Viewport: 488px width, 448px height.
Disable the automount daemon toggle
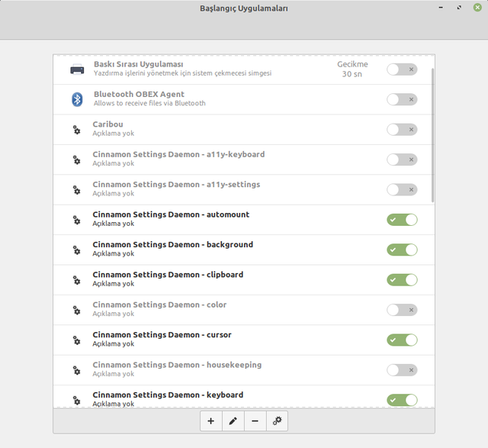pyautogui.click(x=402, y=220)
